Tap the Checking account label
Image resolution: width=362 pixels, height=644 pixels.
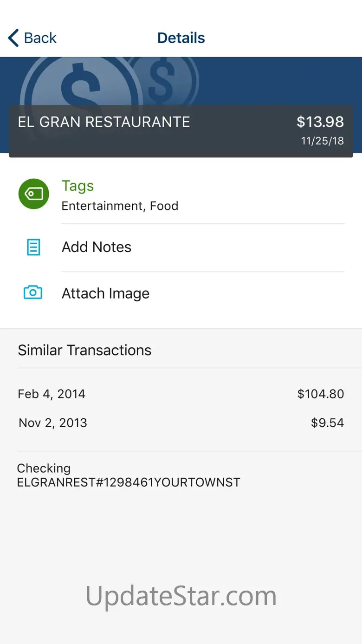click(x=44, y=468)
